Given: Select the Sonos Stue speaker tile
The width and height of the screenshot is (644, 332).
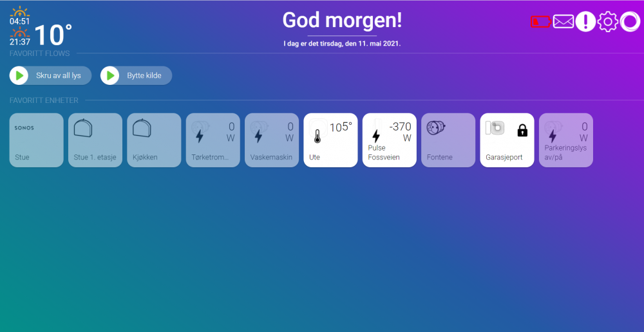Looking at the screenshot, I should coord(37,140).
